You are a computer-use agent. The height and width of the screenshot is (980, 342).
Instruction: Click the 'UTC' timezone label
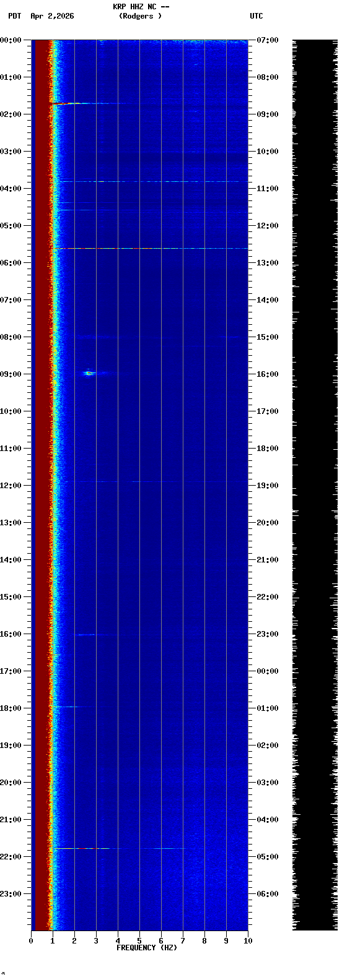[x=256, y=16]
